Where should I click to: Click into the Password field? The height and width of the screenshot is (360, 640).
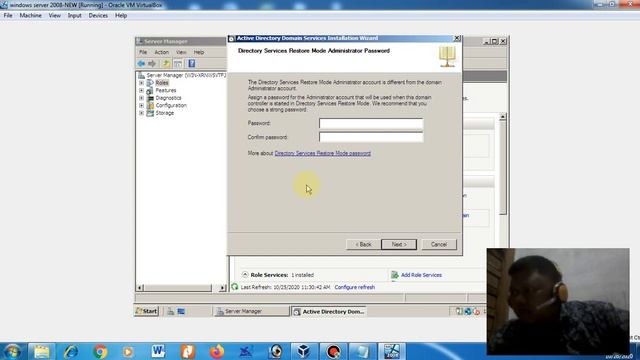(x=371, y=123)
